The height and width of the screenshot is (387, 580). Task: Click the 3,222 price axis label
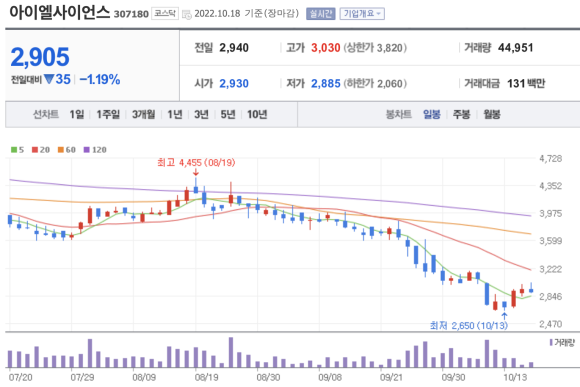click(x=550, y=269)
